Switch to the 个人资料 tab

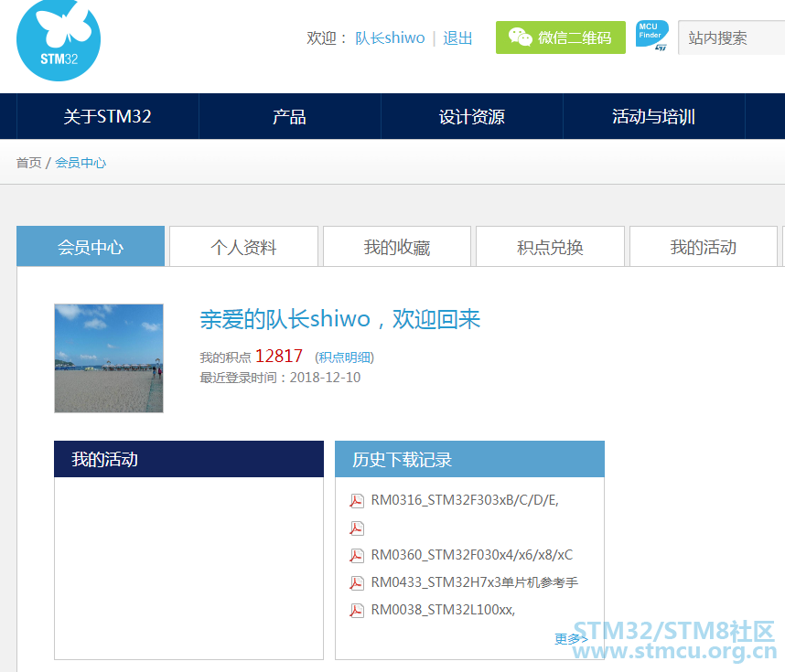click(243, 246)
